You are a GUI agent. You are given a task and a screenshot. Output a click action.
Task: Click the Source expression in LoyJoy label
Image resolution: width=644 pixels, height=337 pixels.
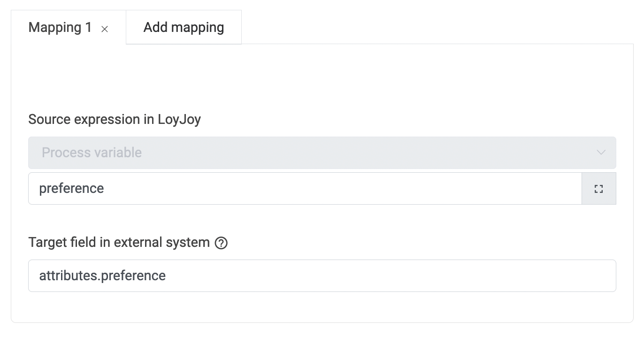click(x=115, y=119)
